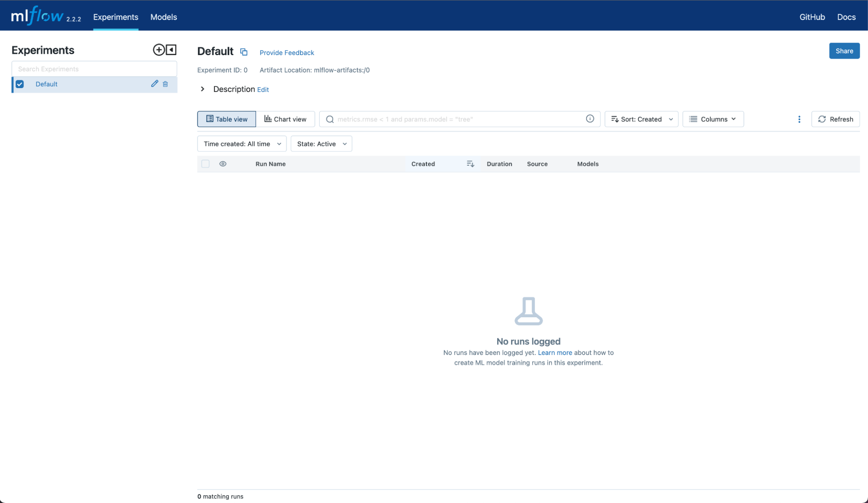Open the Models tab in the top navigation
Screen dimensions: 868x503
(163, 17)
